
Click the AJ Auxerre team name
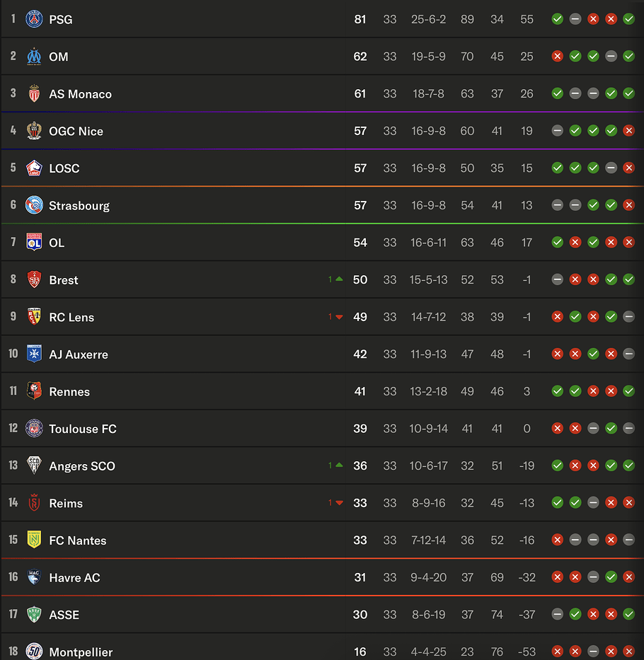click(79, 354)
